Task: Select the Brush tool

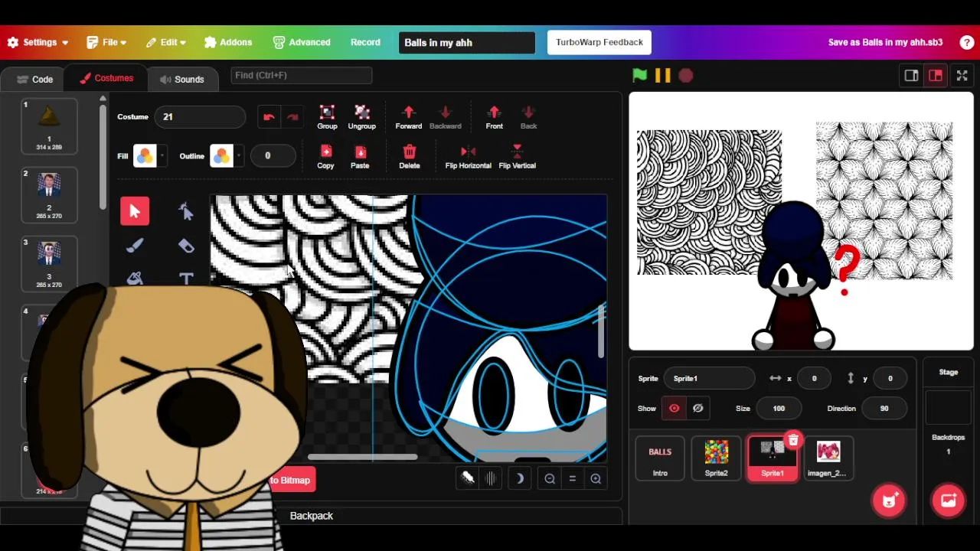Action: point(135,246)
